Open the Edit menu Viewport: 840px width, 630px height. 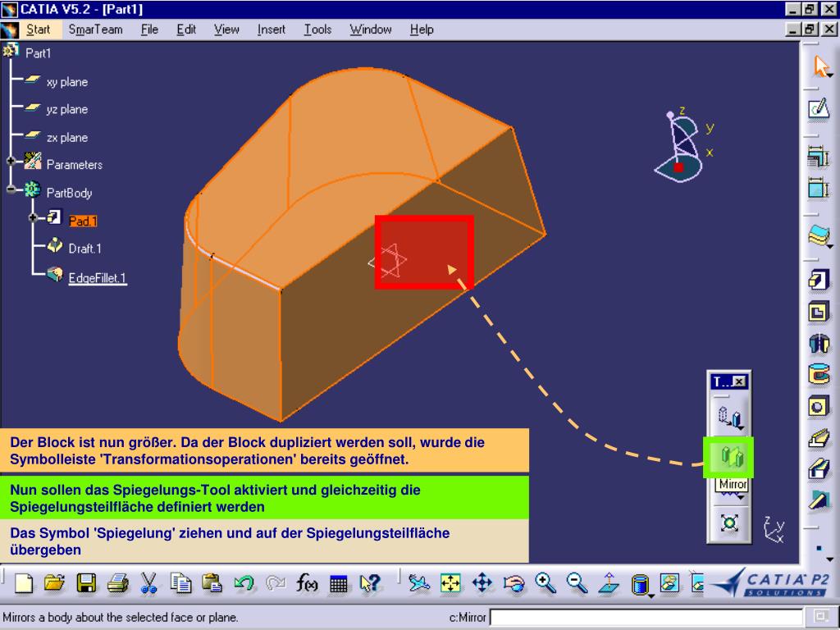(186, 30)
